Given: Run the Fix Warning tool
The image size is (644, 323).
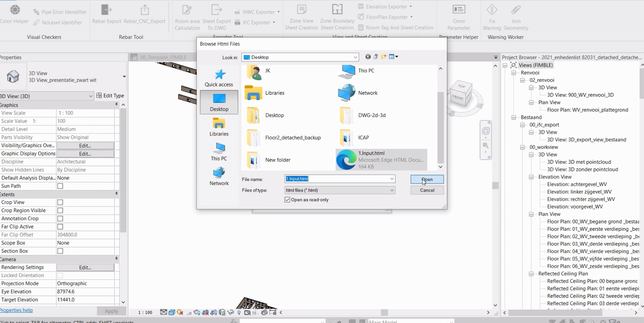Looking at the screenshot, I should coord(492,18).
